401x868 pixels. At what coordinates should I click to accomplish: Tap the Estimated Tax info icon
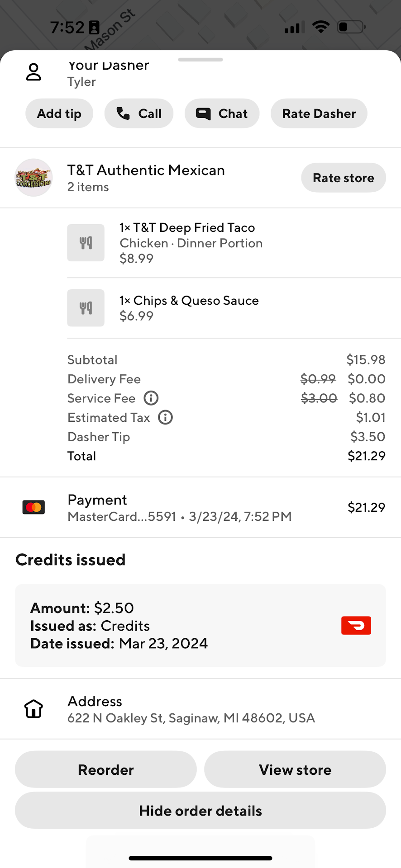point(166,417)
